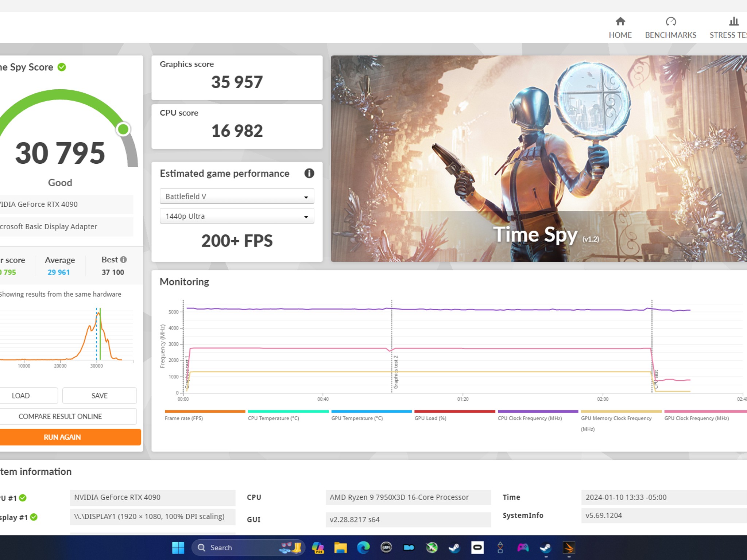Click the green checkmark next to Display #1
The image size is (747, 560).
(x=34, y=517)
